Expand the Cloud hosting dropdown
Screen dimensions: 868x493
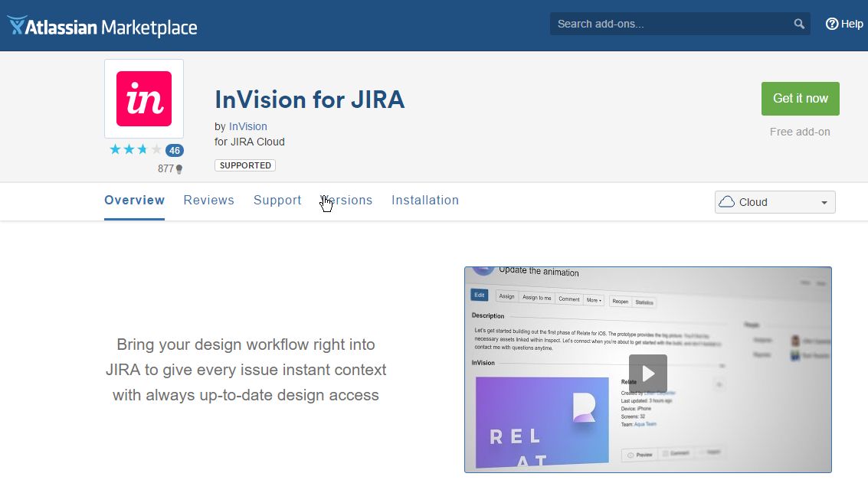click(x=775, y=202)
